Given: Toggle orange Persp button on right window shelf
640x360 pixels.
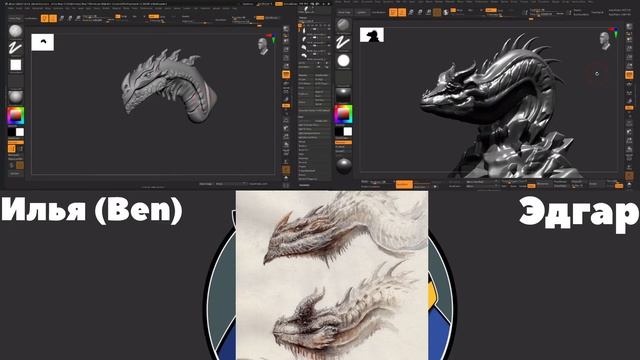Looking at the screenshot, I should [x=629, y=75].
